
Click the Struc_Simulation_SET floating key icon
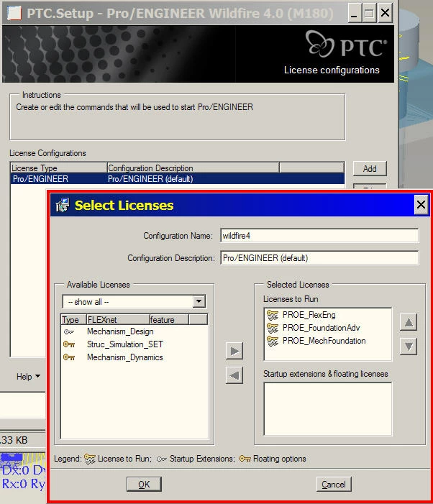click(x=69, y=344)
